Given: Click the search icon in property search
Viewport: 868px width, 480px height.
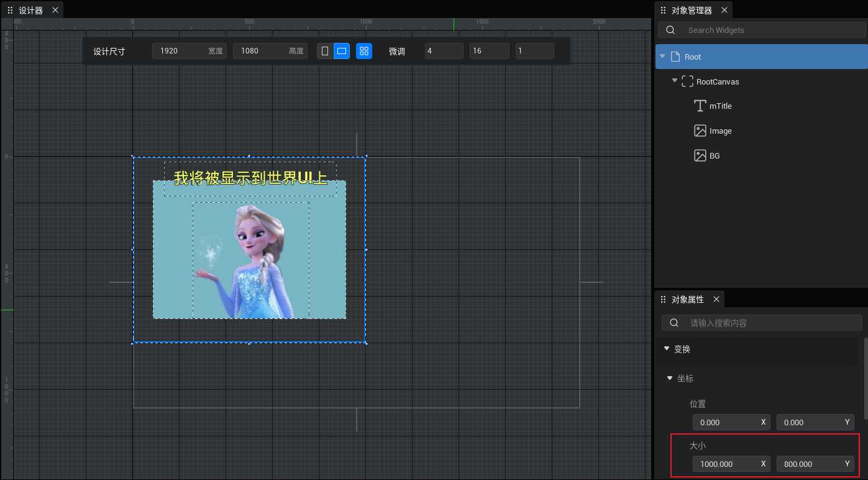Looking at the screenshot, I should point(674,323).
